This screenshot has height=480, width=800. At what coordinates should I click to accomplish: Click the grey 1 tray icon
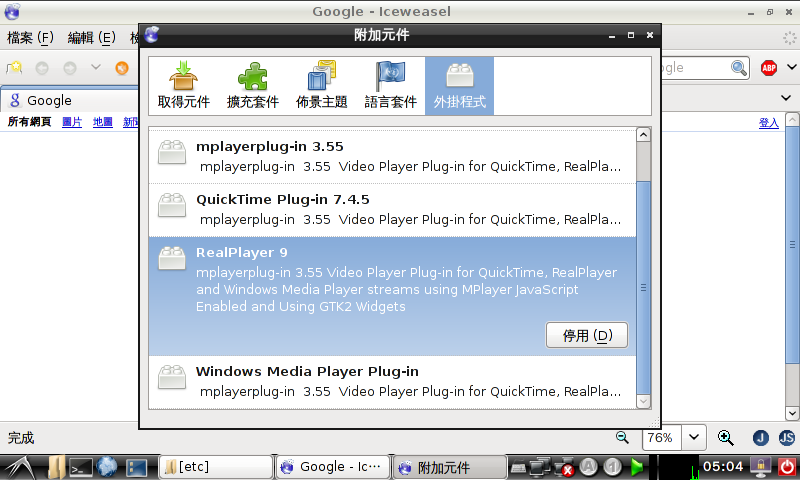(x=613, y=466)
